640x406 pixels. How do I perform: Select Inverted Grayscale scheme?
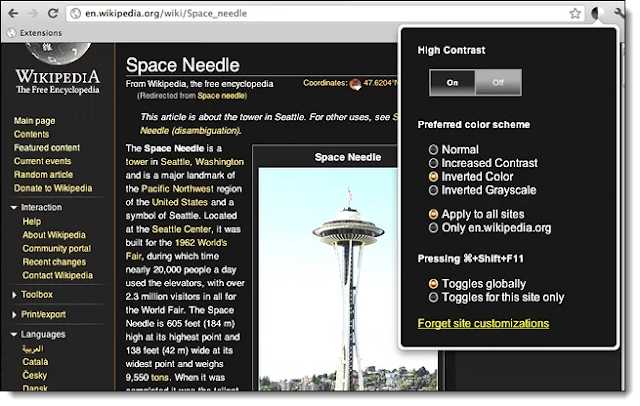pyautogui.click(x=433, y=190)
